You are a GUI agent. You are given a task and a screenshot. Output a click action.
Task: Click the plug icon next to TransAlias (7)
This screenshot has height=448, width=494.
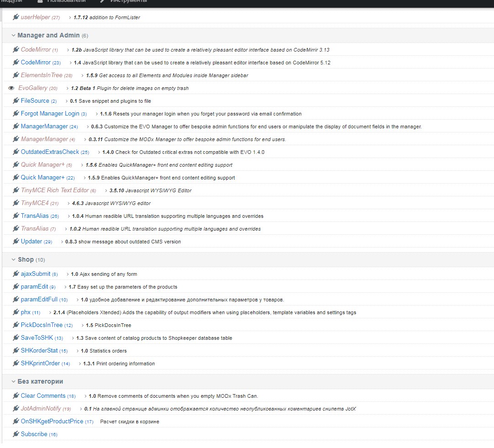pyautogui.click(x=16, y=228)
